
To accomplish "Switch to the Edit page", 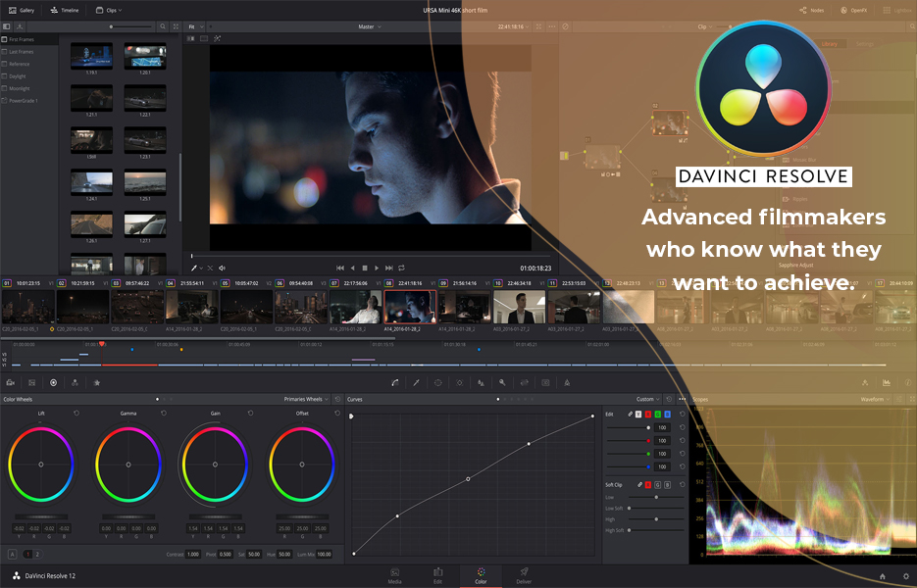I will coord(437,575).
